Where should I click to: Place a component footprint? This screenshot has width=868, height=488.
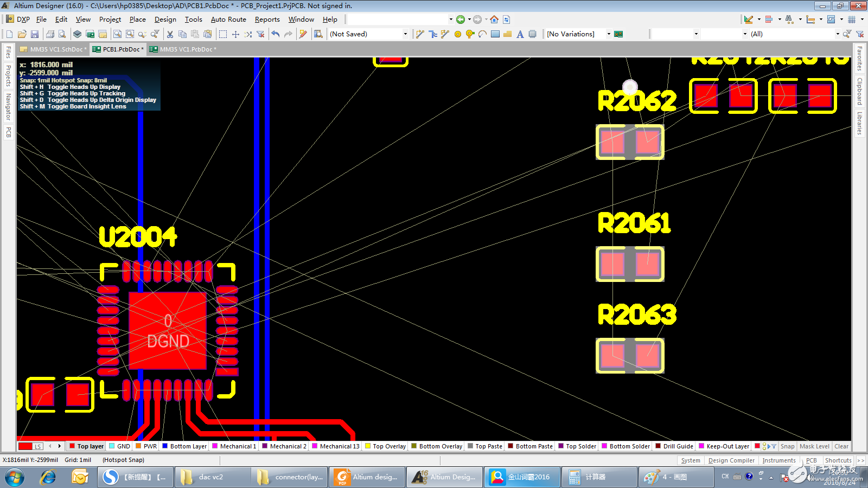click(x=533, y=34)
